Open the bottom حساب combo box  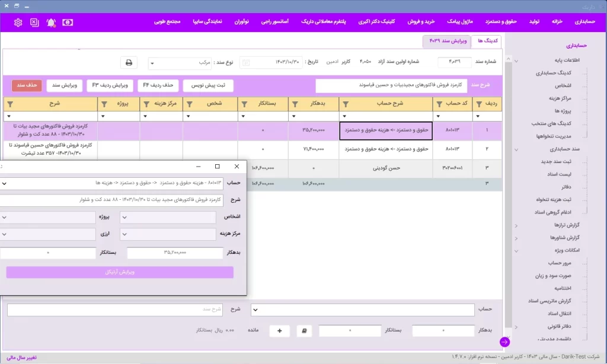pyautogui.click(x=363, y=310)
